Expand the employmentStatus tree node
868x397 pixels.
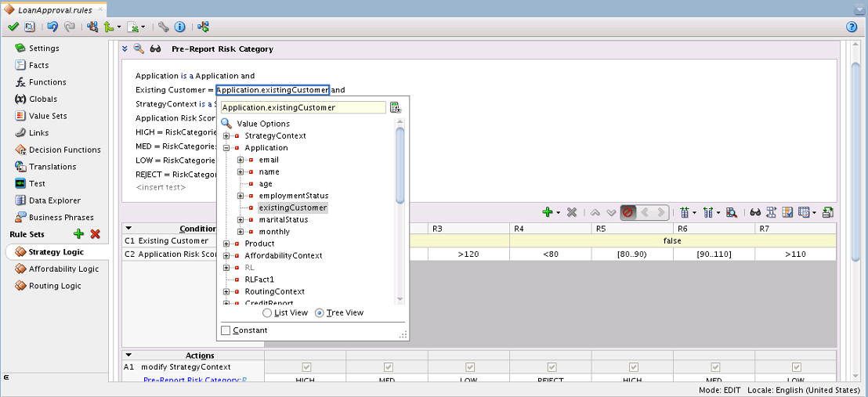coord(241,196)
